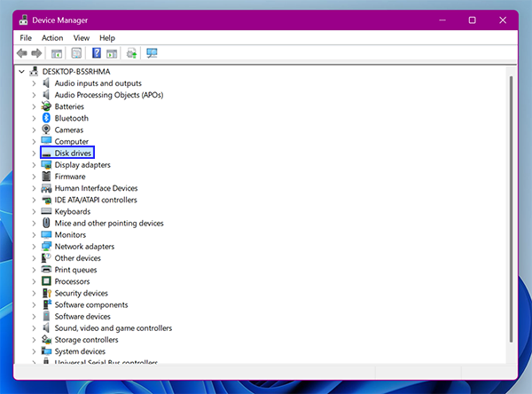Expand the Monitors node arrow

coord(34,234)
